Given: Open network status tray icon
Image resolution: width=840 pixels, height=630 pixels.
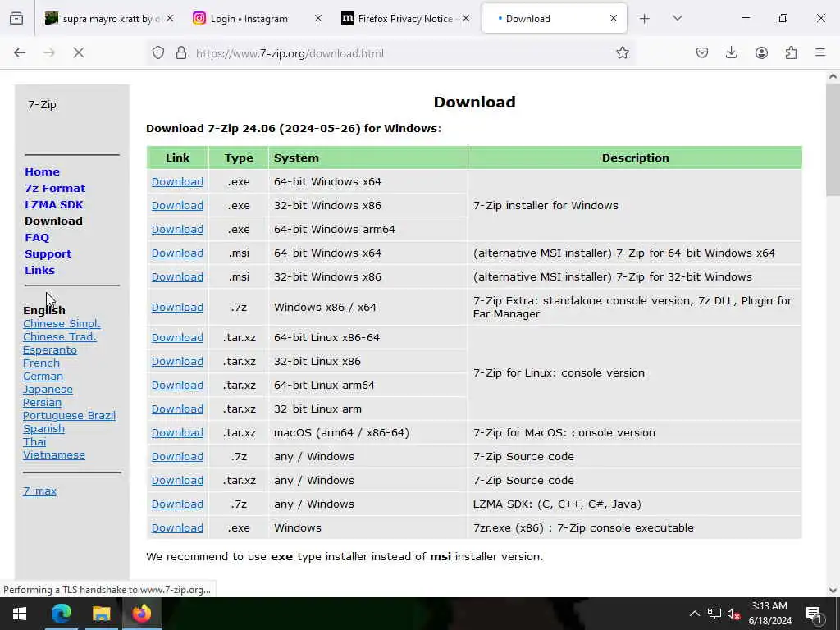Looking at the screenshot, I should [x=714, y=614].
